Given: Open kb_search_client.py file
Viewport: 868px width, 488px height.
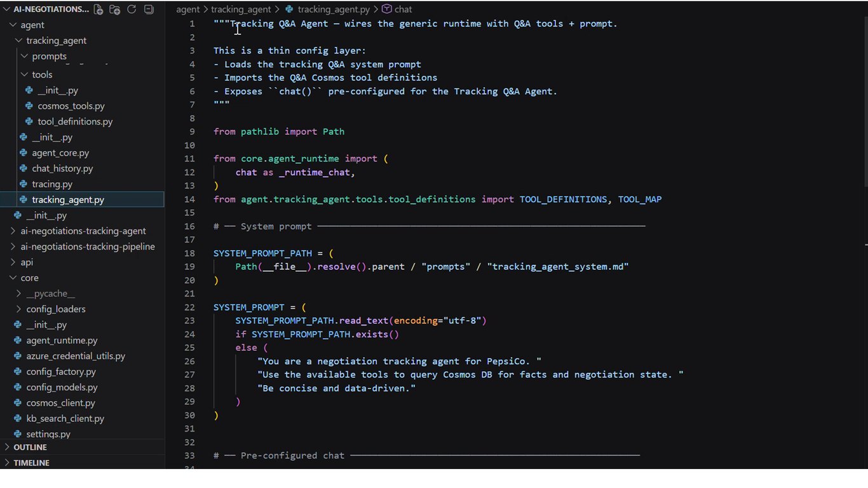Looking at the screenshot, I should [65, 419].
